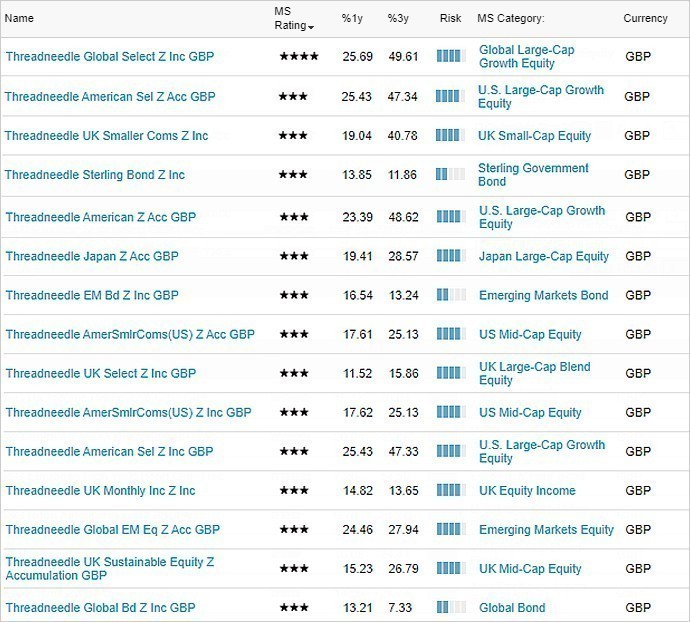Open Threadneedle AmerSmlrComs(US) Z Inc GBP
This screenshot has height=622, width=690.
pyautogui.click(x=128, y=412)
